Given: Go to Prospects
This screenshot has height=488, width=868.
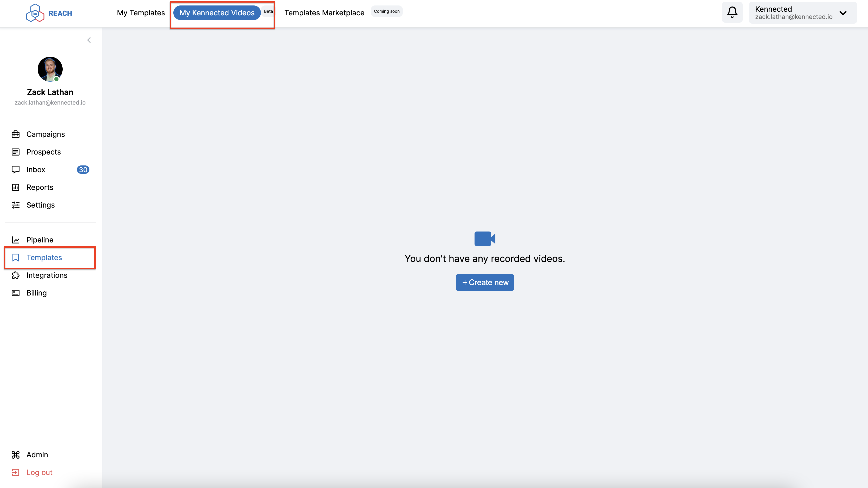Looking at the screenshot, I should [43, 152].
